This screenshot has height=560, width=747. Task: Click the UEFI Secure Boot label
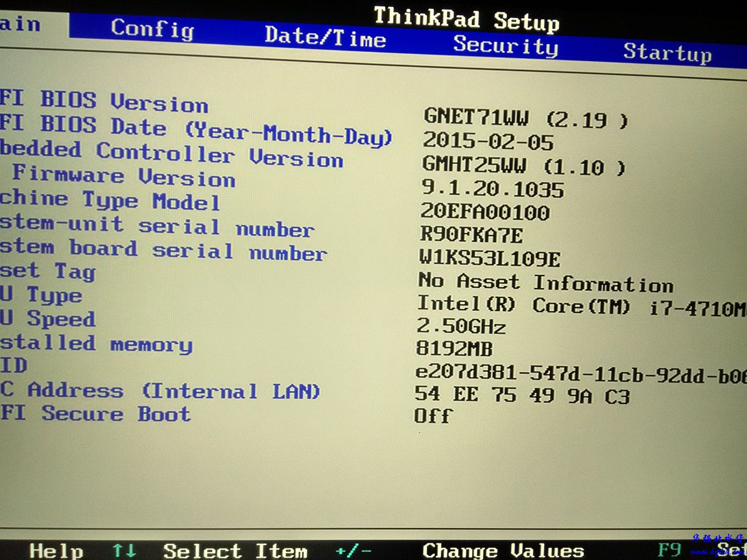pyautogui.click(x=95, y=413)
